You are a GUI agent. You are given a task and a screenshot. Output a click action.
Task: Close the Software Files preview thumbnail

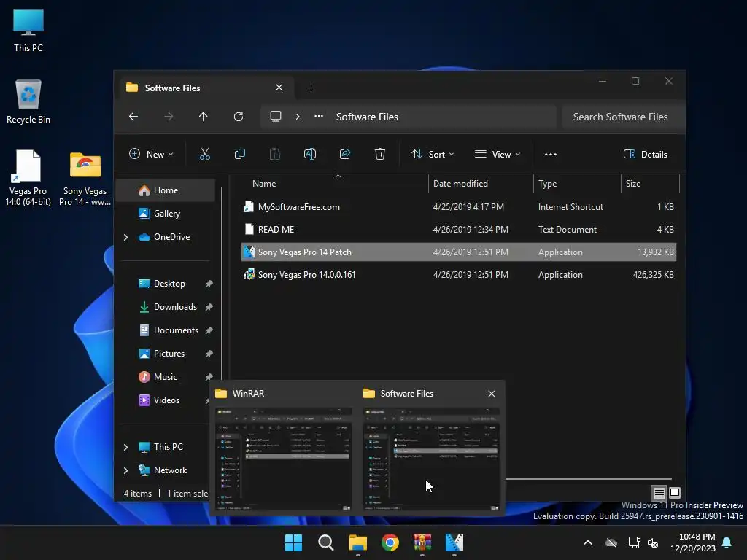point(492,394)
